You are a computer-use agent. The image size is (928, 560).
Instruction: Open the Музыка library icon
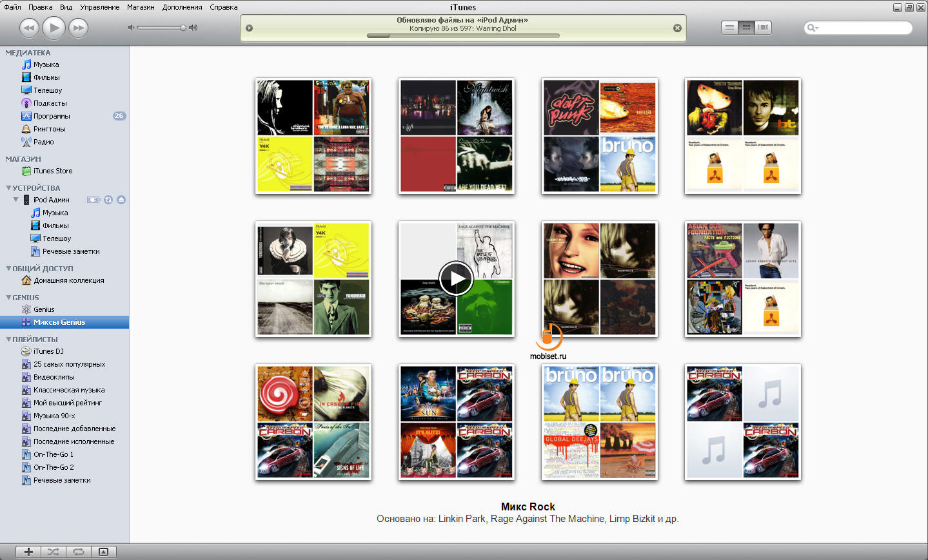point(26,64)
